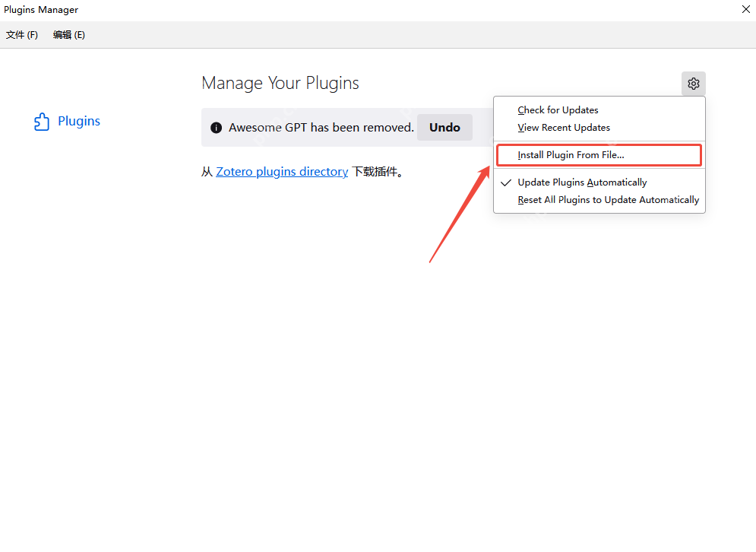The image size is (756, 552).
Task: Open the gear tools menu button
Action: tap(694, 84)
